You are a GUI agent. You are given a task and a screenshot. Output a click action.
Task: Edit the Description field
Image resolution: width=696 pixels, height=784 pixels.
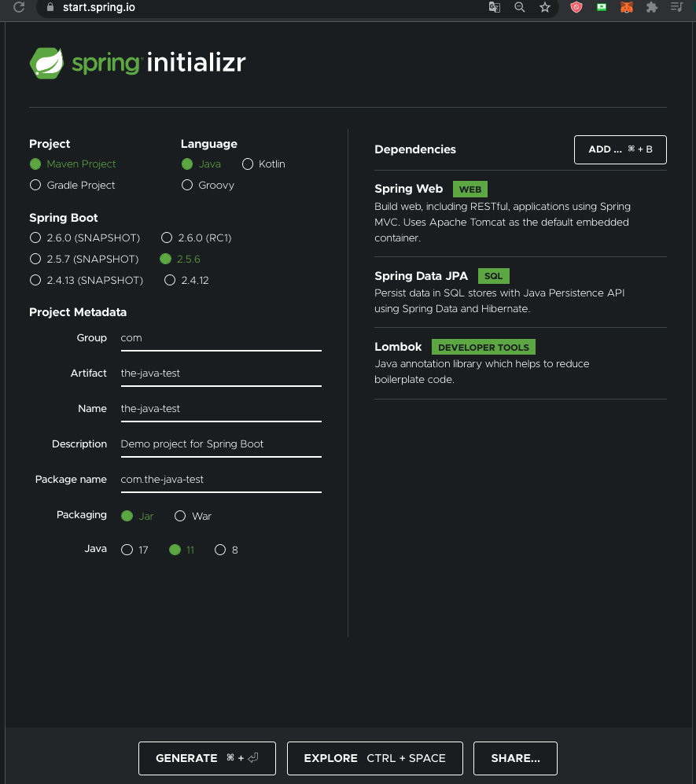(x=221, y=444)
